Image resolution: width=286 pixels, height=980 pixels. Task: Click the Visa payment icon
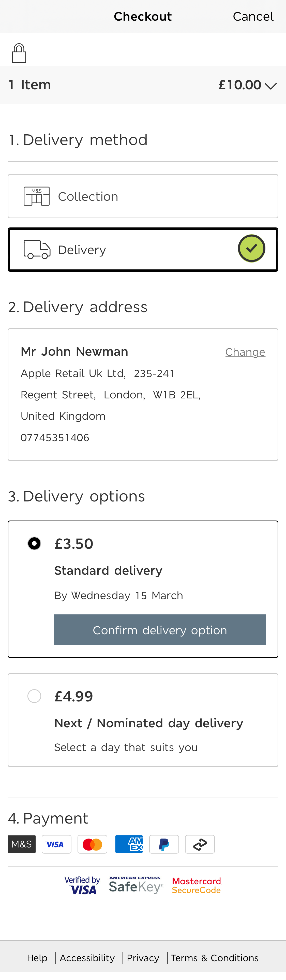click(56, 844)
